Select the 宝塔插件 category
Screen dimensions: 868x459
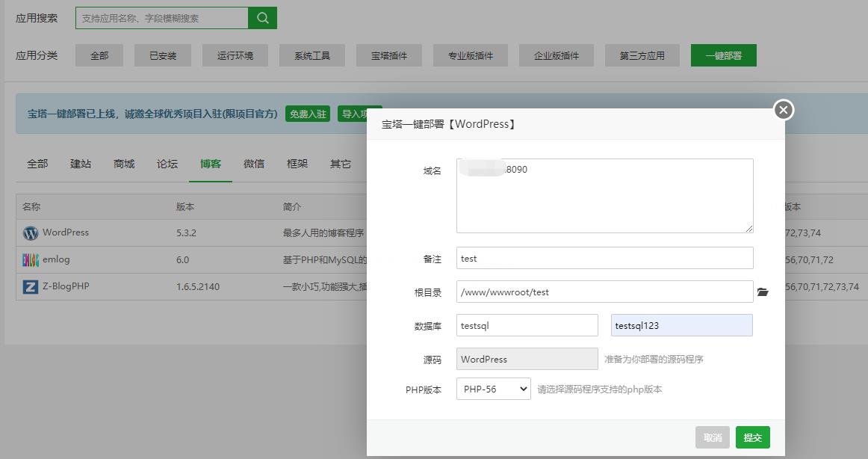[389, 55]
